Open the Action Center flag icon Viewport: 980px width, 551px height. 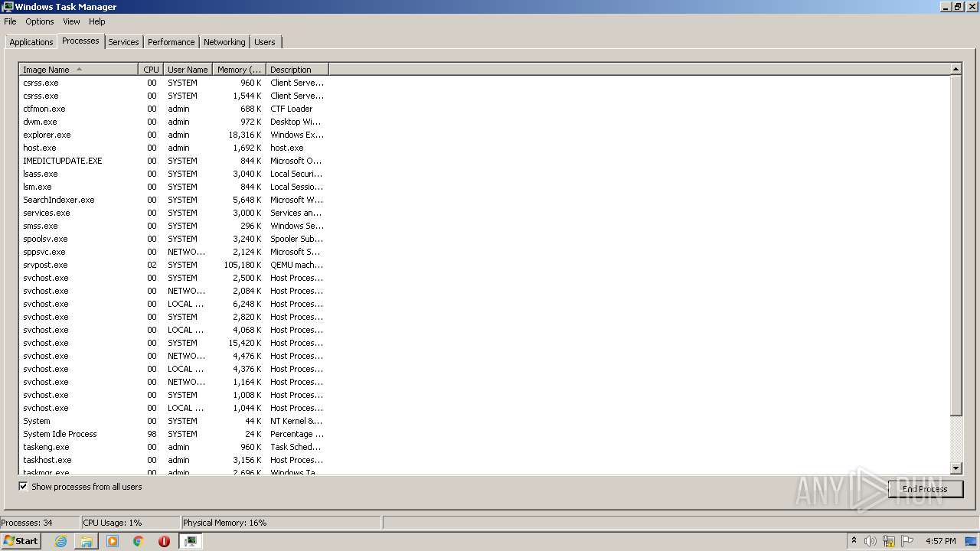(907, 541)
